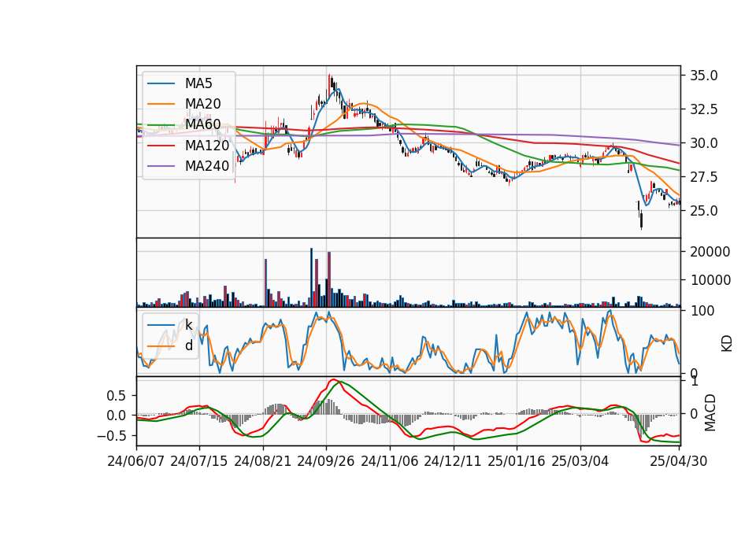
Task: Click the purple MA240 legend line sample
Action: 161,166
